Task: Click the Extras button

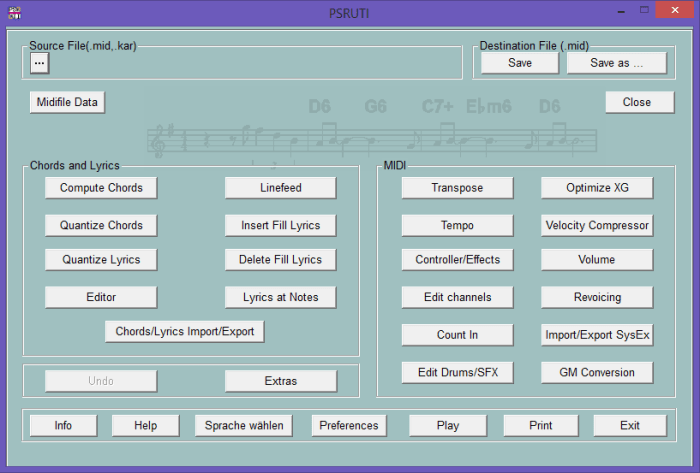Action: (x=280, y=381)
